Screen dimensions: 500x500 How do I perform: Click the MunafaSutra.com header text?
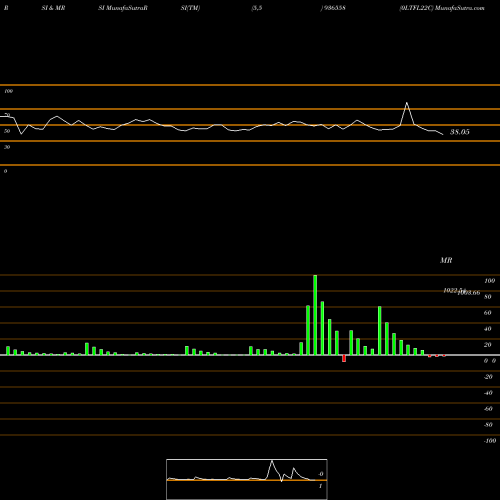pyautogui.click(x=460, y=8)
